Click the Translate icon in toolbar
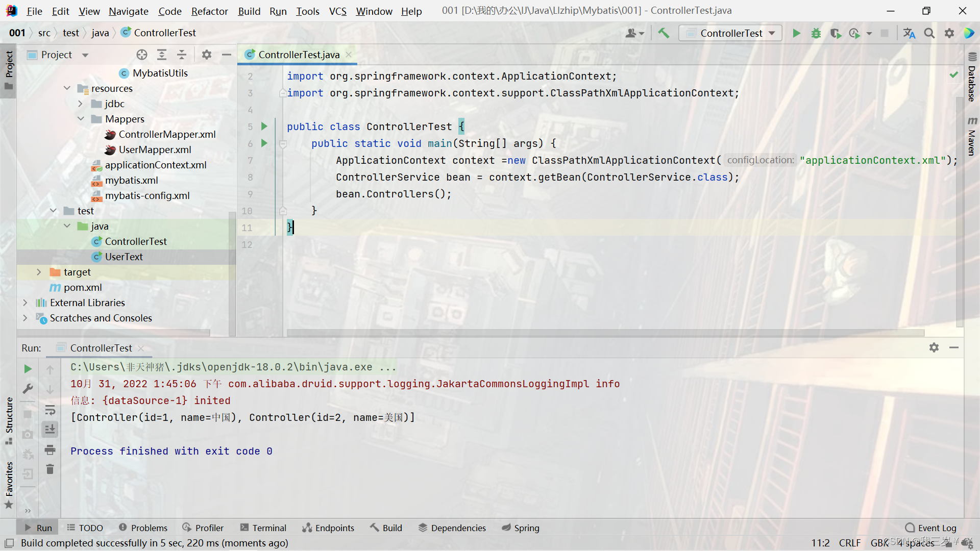This screenshot has width=980, height=551. click(909, 33)
